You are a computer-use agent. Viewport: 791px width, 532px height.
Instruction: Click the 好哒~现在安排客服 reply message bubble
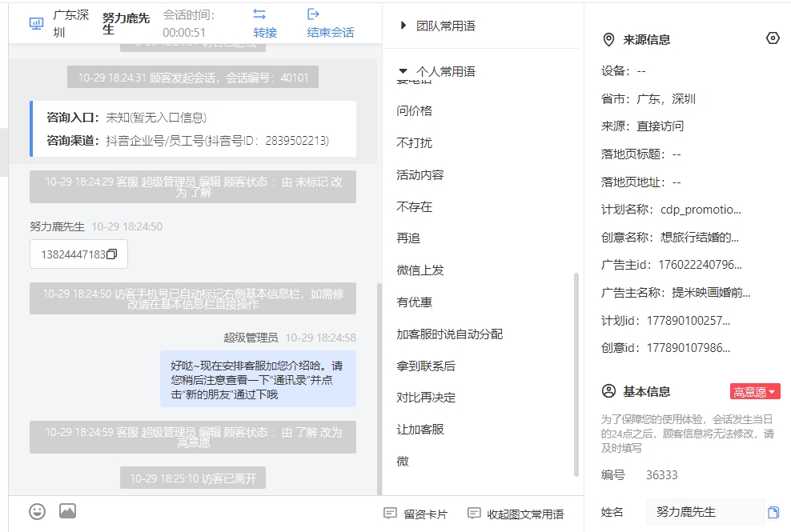coord(258,380)
